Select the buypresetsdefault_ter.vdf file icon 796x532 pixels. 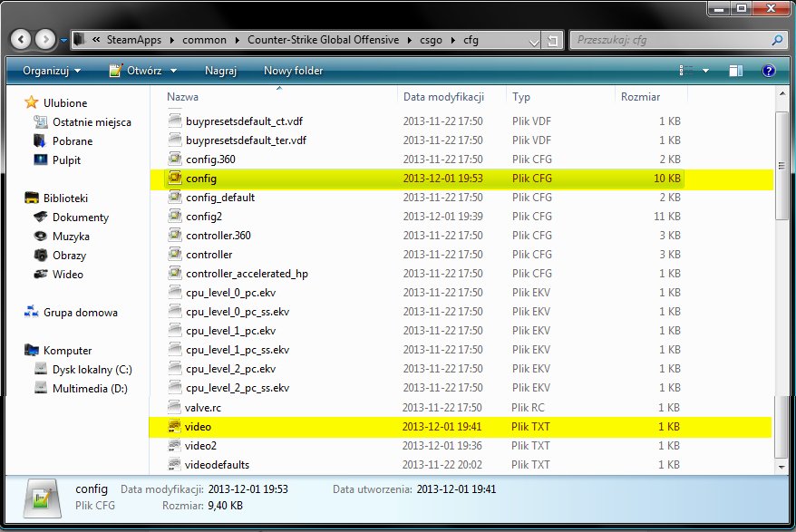tap(175, 140)
